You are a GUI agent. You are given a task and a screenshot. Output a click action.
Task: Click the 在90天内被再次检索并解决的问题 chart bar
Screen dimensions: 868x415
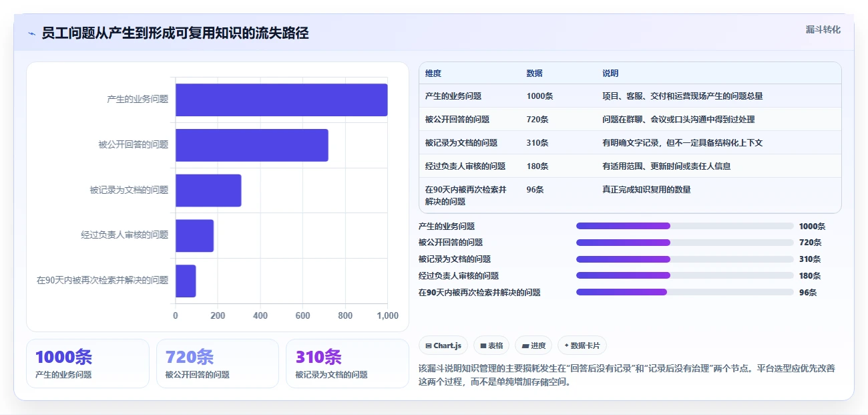tap(186, 281)
